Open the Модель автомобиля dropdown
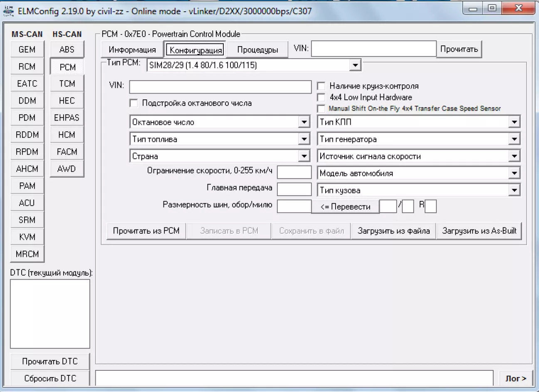This screenshot has height=392, width=539. (514, 173)
